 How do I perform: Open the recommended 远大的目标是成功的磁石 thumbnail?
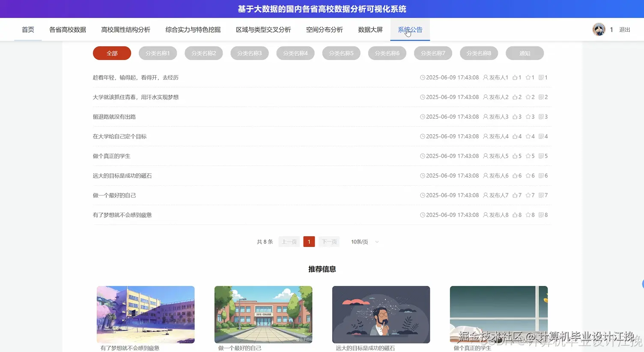click(381, 315)
